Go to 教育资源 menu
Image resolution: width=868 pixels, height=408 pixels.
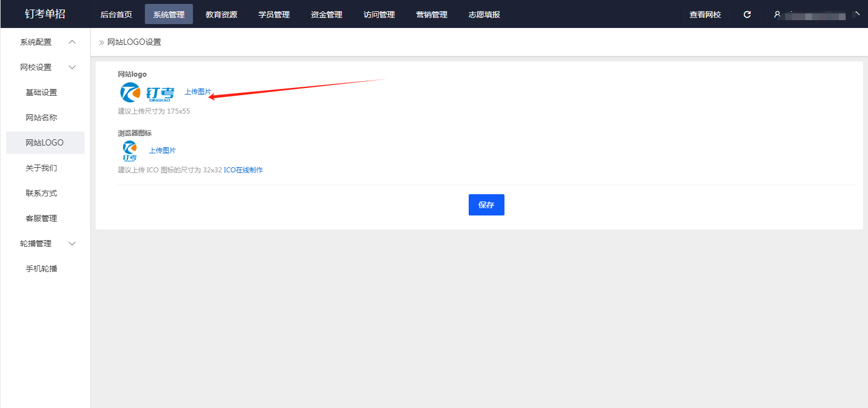pos(221,15)
